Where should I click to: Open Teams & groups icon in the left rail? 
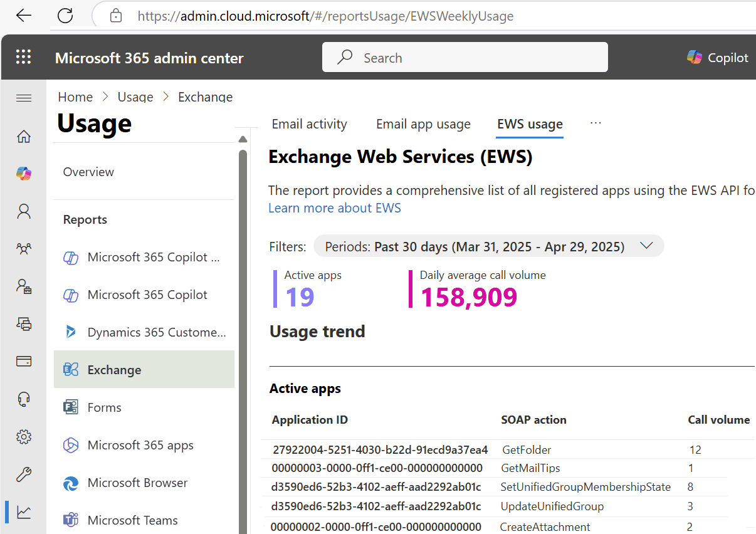24,249
